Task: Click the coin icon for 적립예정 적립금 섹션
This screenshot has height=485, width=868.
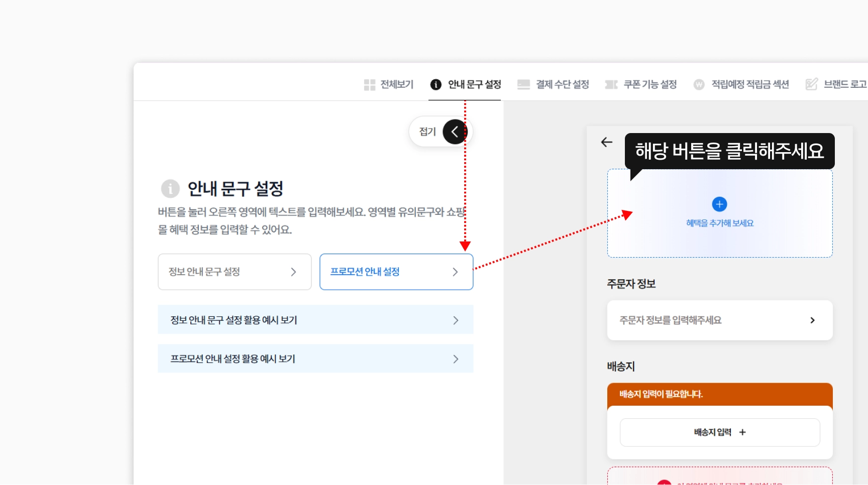Action: tap(699, 84)
